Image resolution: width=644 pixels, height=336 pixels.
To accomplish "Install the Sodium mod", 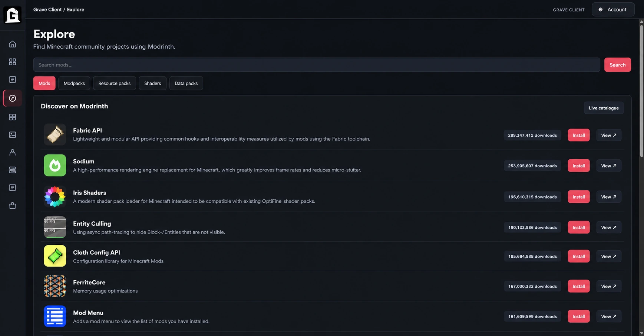I will pyautogui.click(x=579, y=166).
